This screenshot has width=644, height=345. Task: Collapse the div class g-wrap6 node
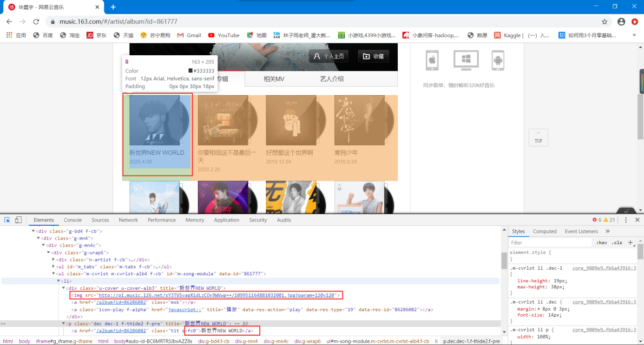[x=49, y=253]
